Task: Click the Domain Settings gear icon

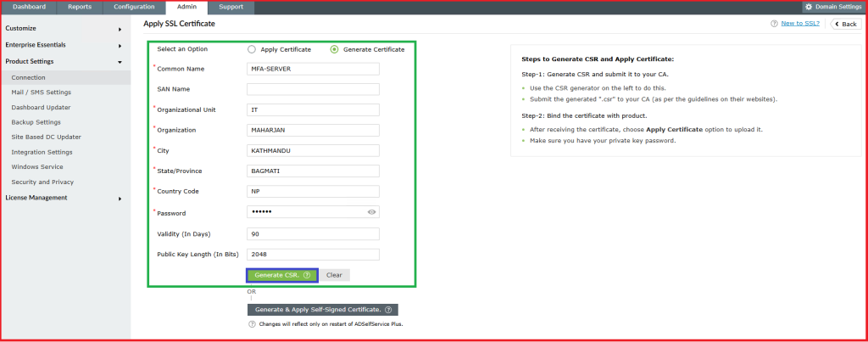Action: pyautogui.click(x=809, y=7)
